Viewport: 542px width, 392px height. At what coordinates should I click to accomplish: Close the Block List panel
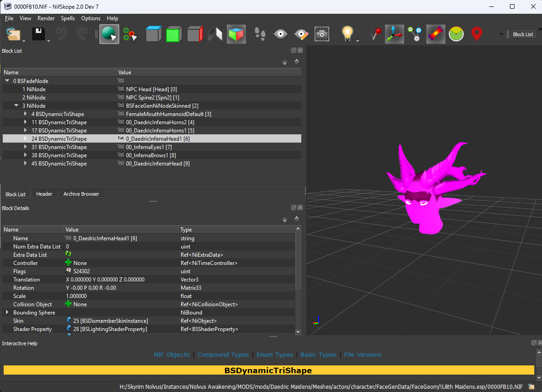coord(300,50)
